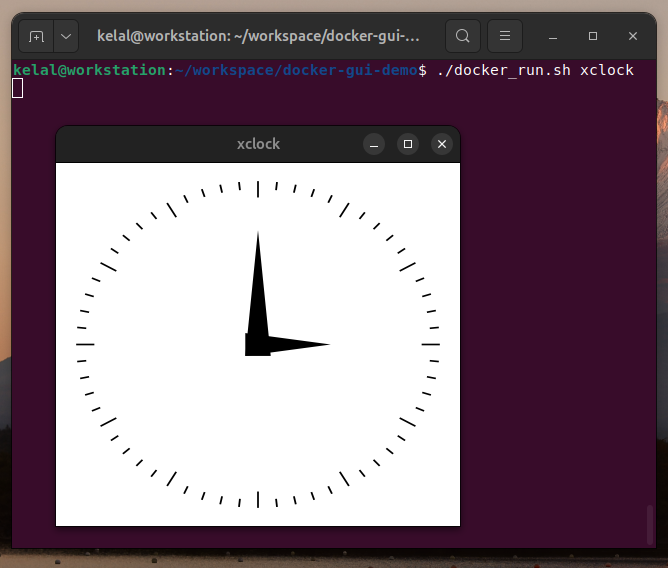Click the 6 o'clock tick mark
The height and width of the screenshot is (568, 668).
[258, 499]
